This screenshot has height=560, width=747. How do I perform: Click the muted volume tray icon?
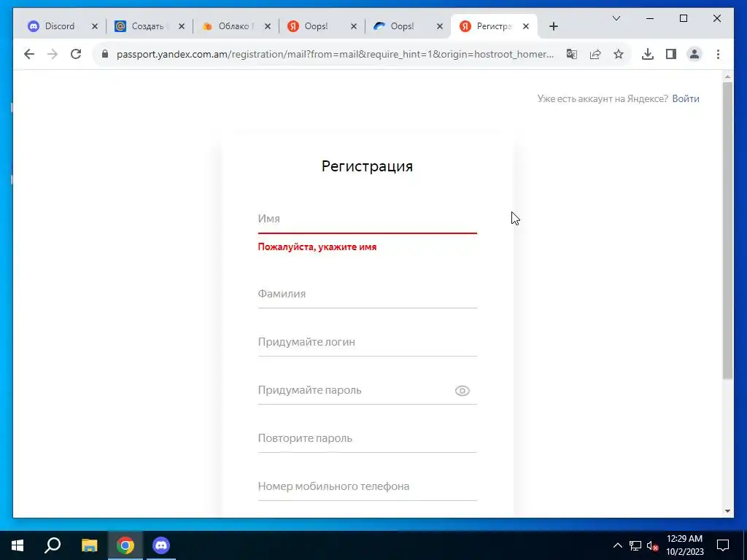(653, 545)
